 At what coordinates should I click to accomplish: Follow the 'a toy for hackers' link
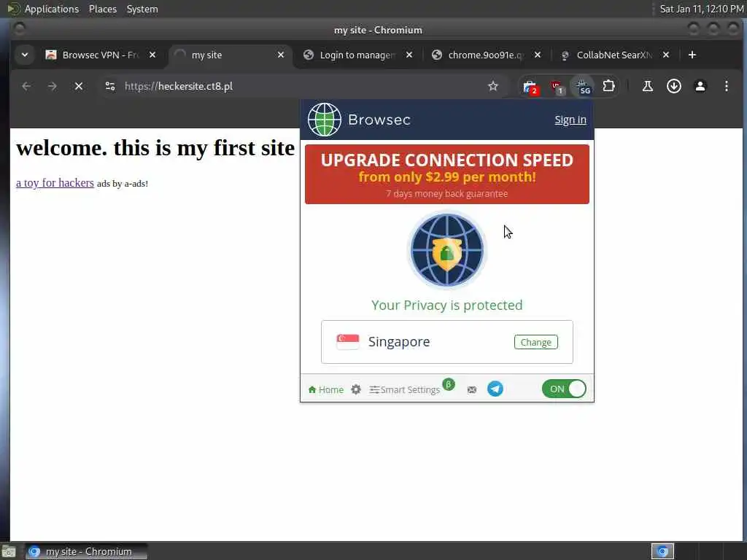pyautogui.click(x=55, y=183)
